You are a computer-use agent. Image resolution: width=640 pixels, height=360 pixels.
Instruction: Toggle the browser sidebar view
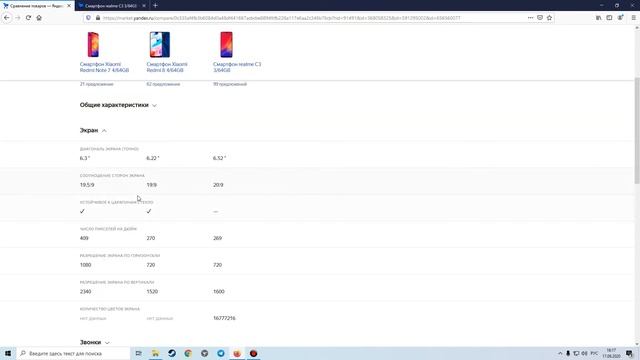click(609, 18)
